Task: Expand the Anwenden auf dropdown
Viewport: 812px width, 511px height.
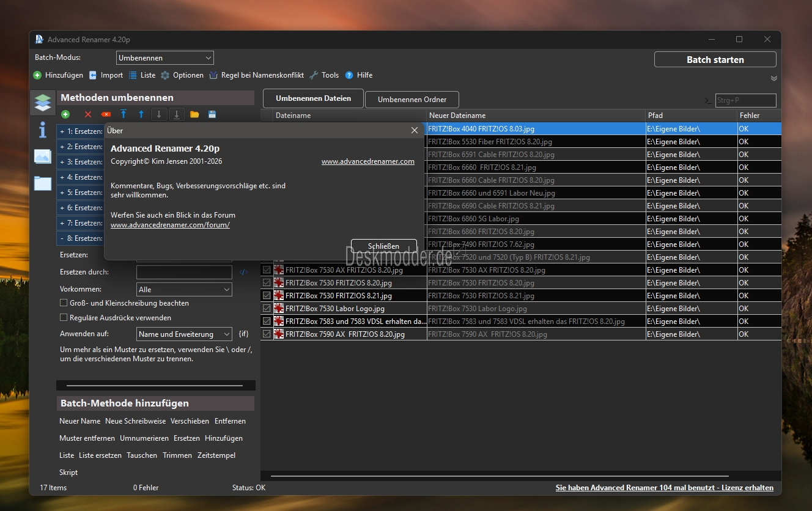Action: click(x=184, y=334)
